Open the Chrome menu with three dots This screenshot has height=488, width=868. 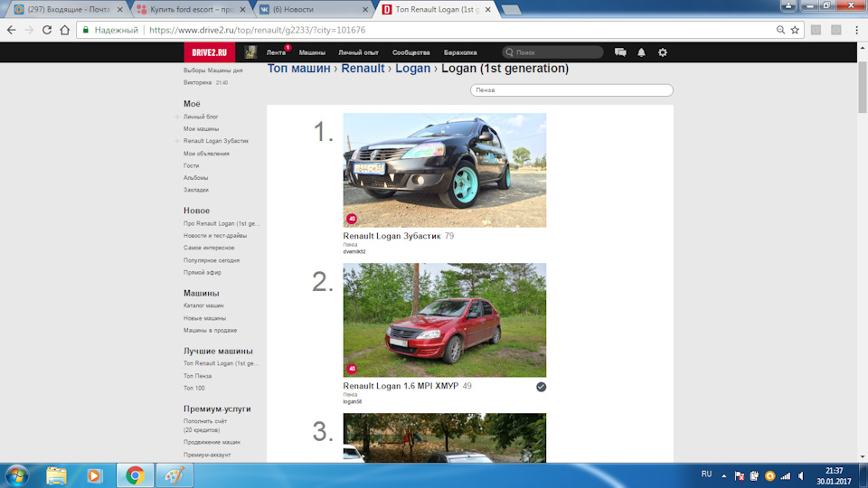[856, 30]
